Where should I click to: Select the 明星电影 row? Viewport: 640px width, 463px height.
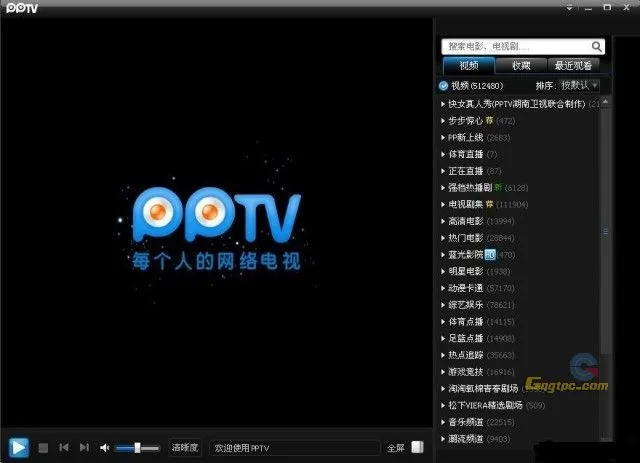pos(520,272)
